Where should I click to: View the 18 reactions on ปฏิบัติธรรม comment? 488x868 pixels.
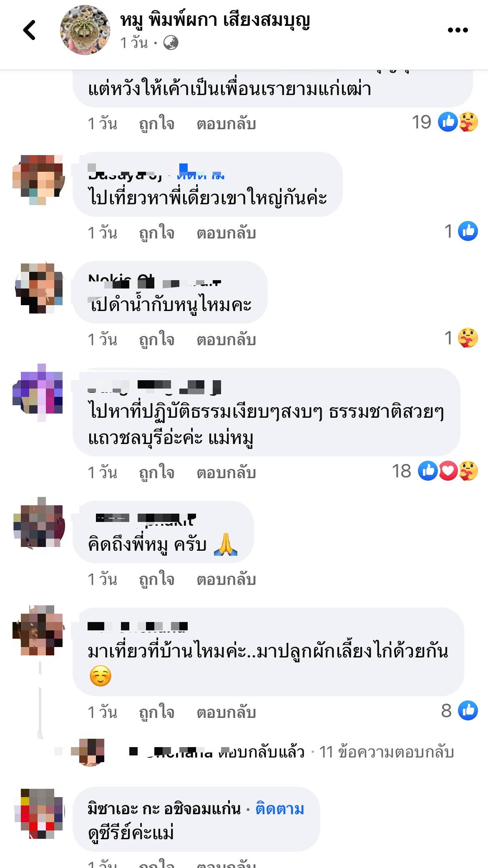(x=435, y=471)
